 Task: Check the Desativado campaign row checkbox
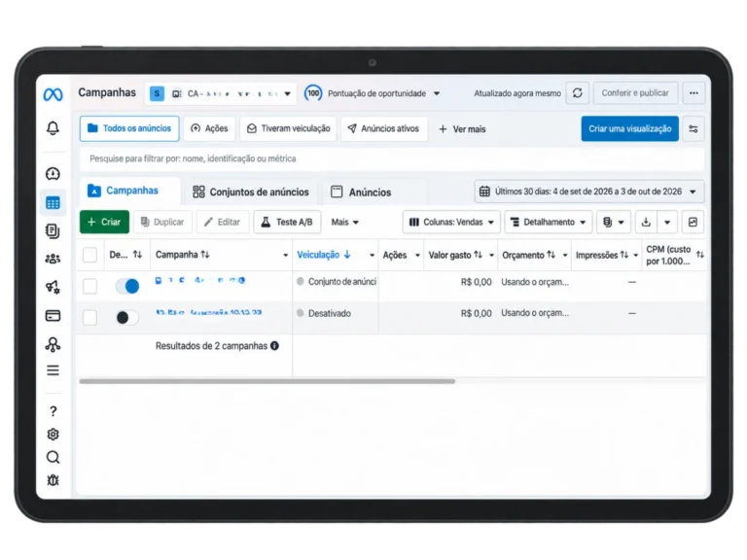90,317
